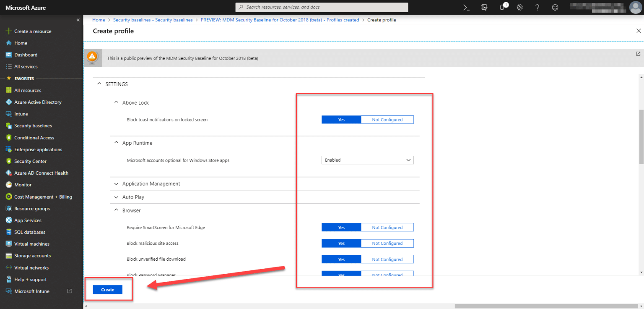Click the Home breadcrumb link
644x309 pixels.
tap(99, 20)
